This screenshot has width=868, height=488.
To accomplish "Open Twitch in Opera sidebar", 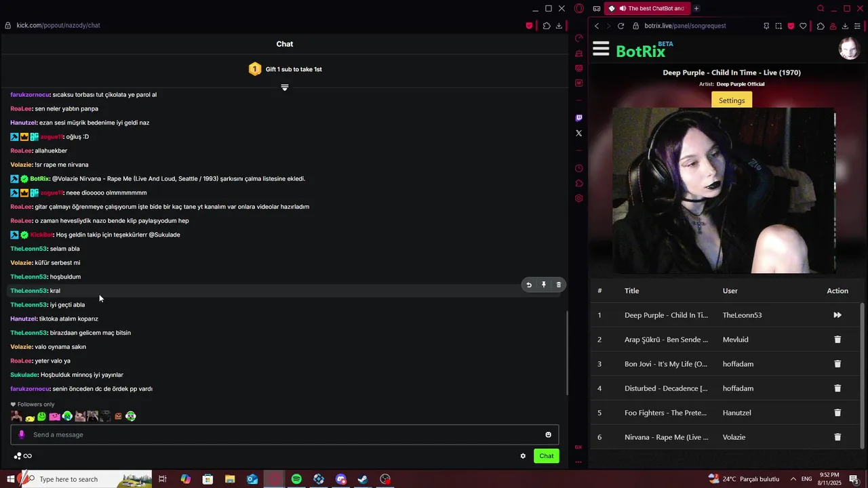I will pos(578,118).
